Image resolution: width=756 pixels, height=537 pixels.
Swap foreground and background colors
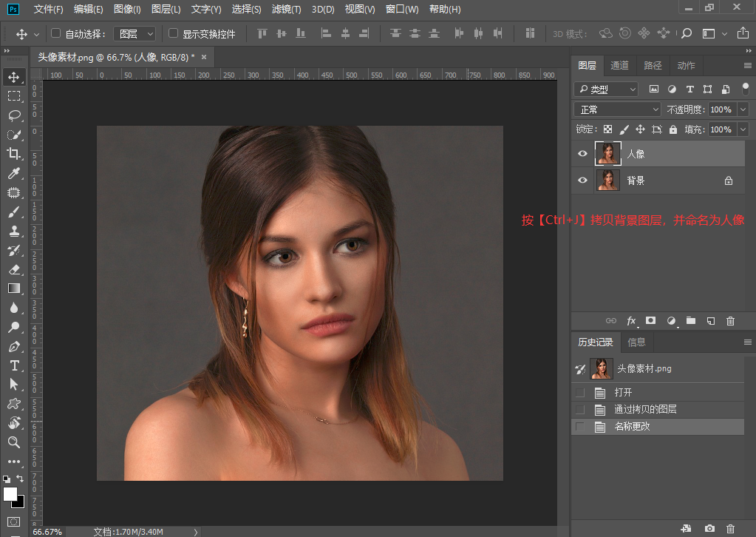(x=20, y=479)
